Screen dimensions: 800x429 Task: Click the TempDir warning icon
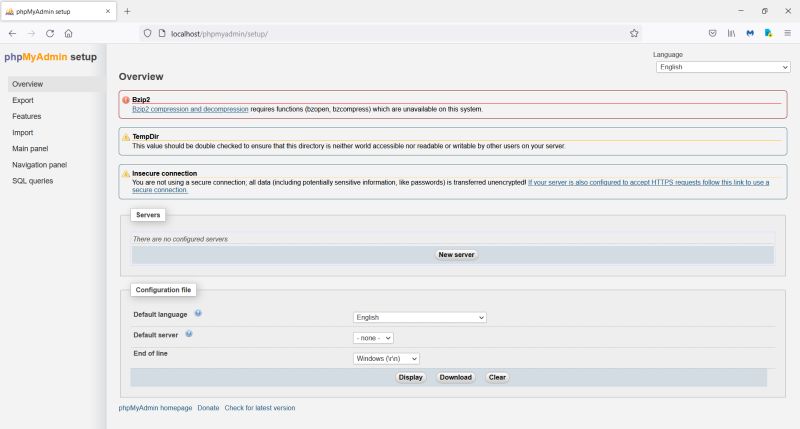click(126, 137)
